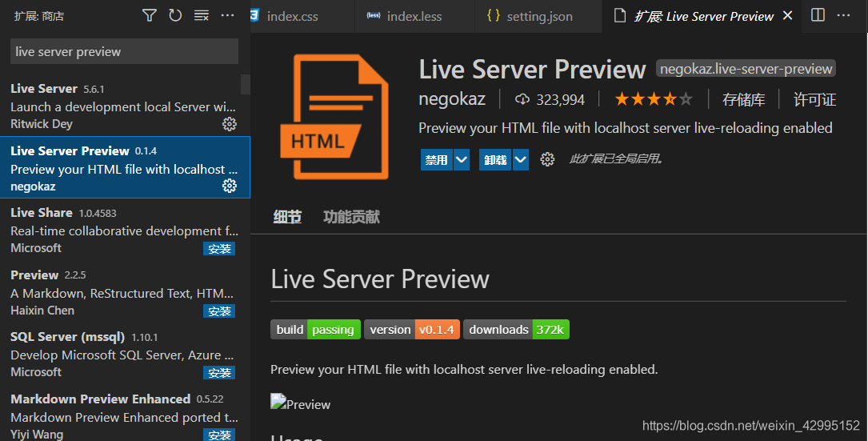Close the Live Server Preview tab
The height and width of the screenshot is (441, 868).
[x=788, y=15]
